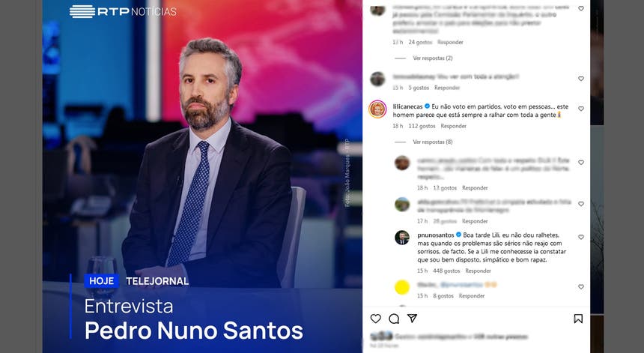
Task: Open lilicanecas profile avatar
Action: tap(377, 109)
